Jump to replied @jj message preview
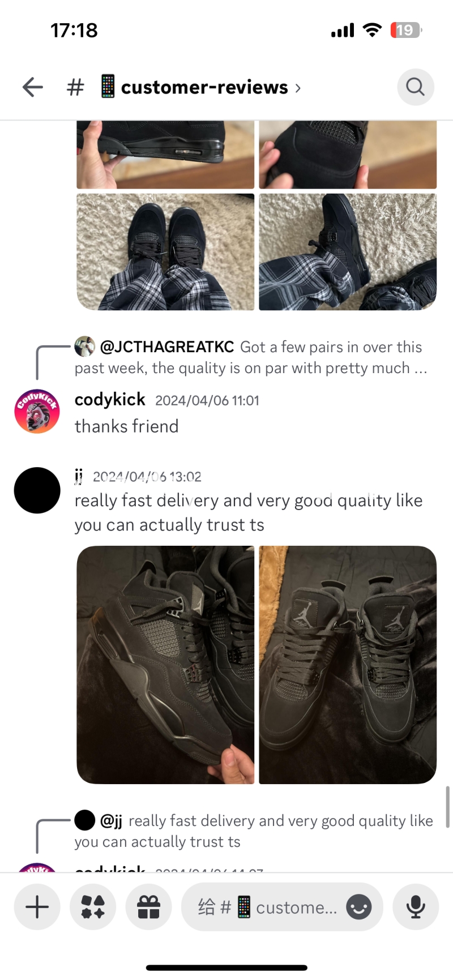453x980 pixels. coord(254,831)
